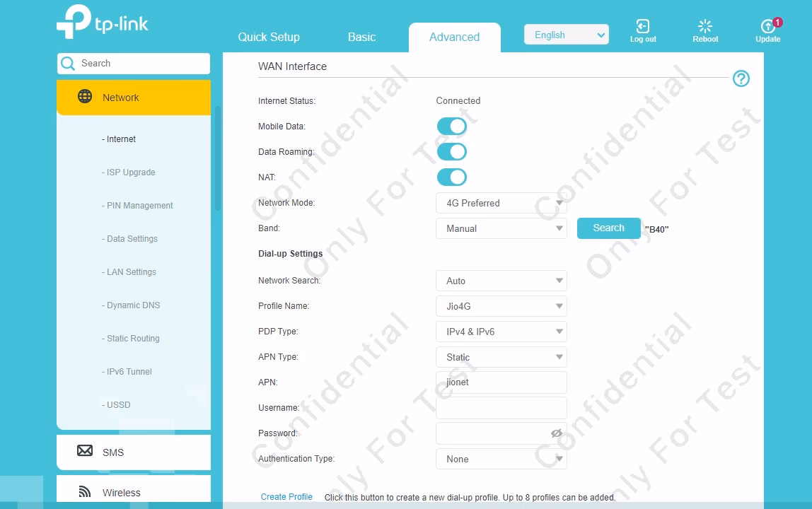Go to LAN Settings submenu item
This screenshot has height=509, width=812.
[x=129, y=271]
